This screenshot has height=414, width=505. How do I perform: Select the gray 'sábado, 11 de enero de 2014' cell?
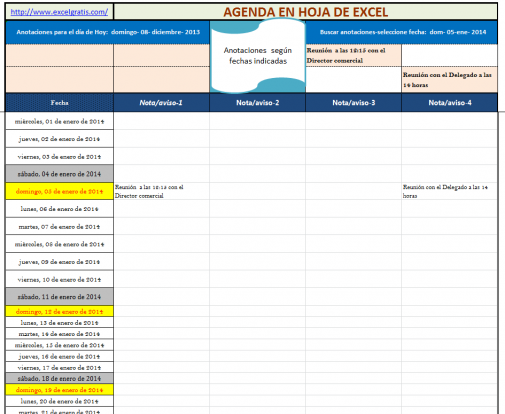tap(59, 297)
